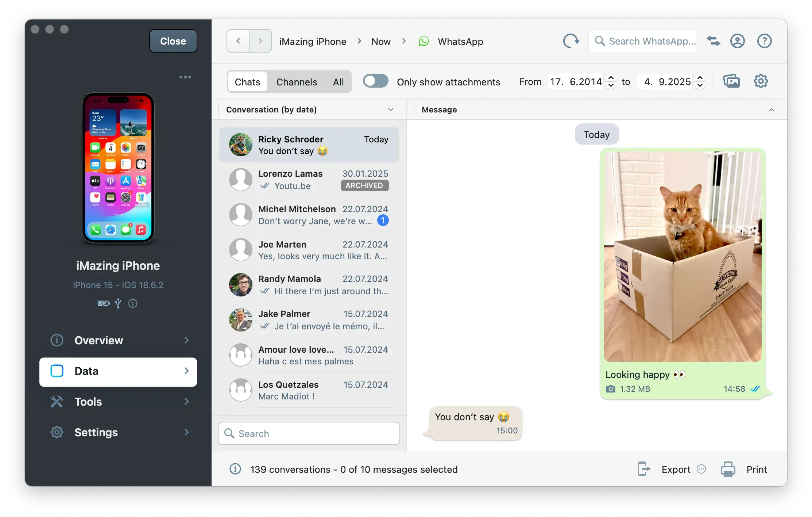This screenshot has height=517, width=812.
Task: Click the WhatsApp logo in the breadcrumb
Action: [424, 41]
